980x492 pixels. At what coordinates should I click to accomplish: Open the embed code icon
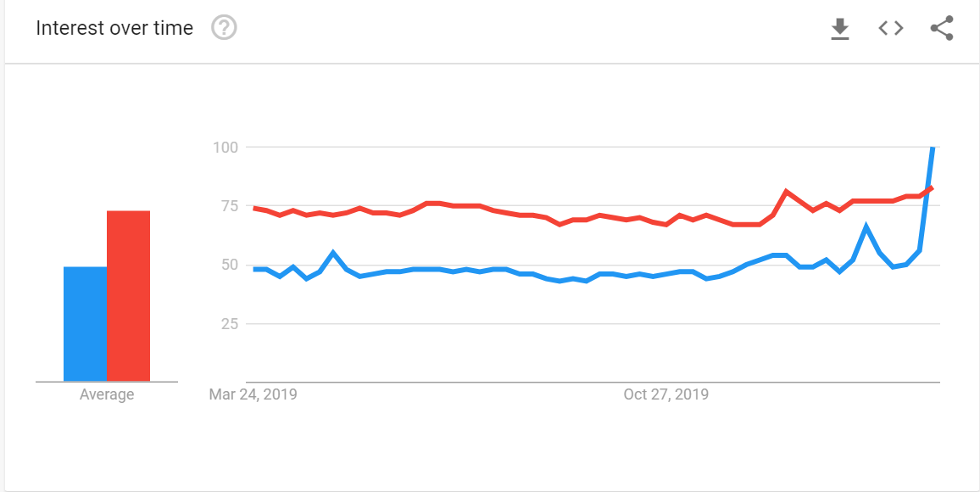click(x=890, y=28)
